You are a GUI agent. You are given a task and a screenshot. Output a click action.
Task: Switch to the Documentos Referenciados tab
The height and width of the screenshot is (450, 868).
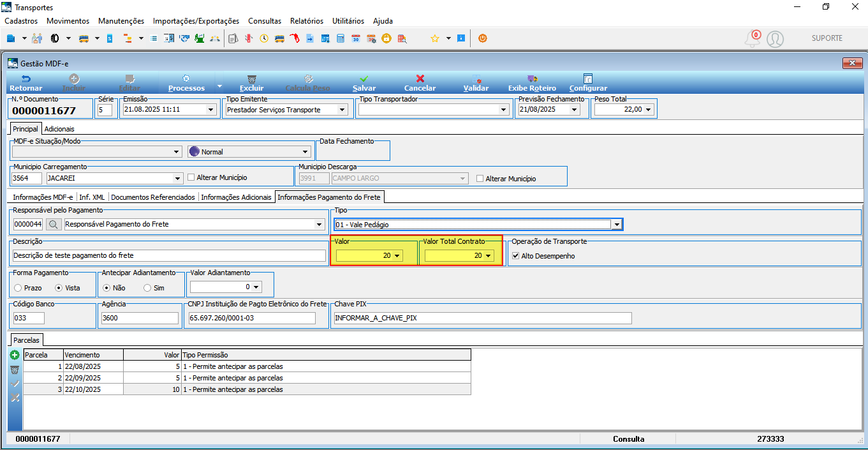(x=153, y=197)
